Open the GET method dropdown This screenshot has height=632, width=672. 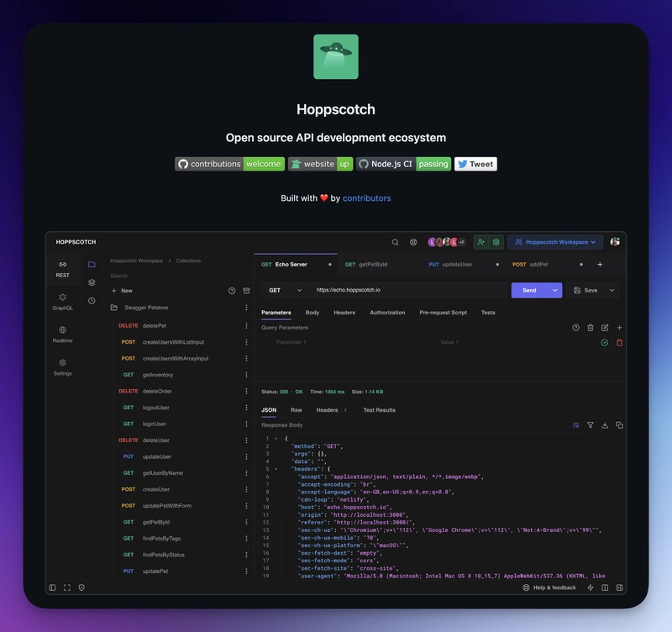tap(285, 290)
